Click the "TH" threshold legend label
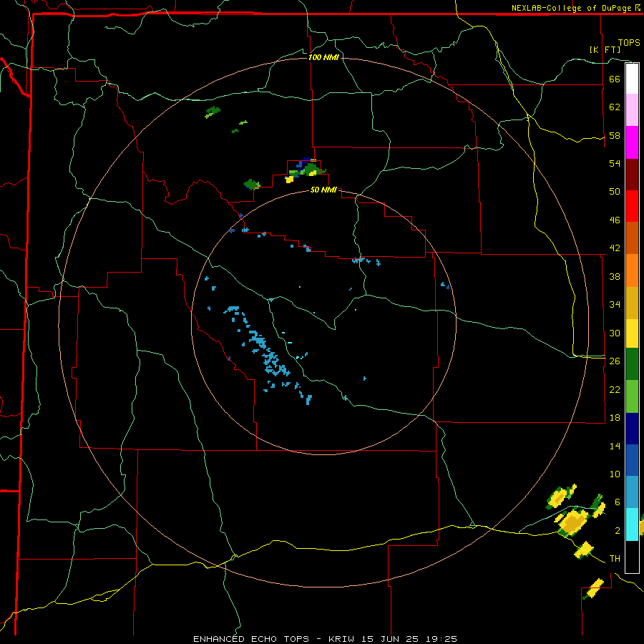This screenshot has height=644, width=644. [615, 559]
